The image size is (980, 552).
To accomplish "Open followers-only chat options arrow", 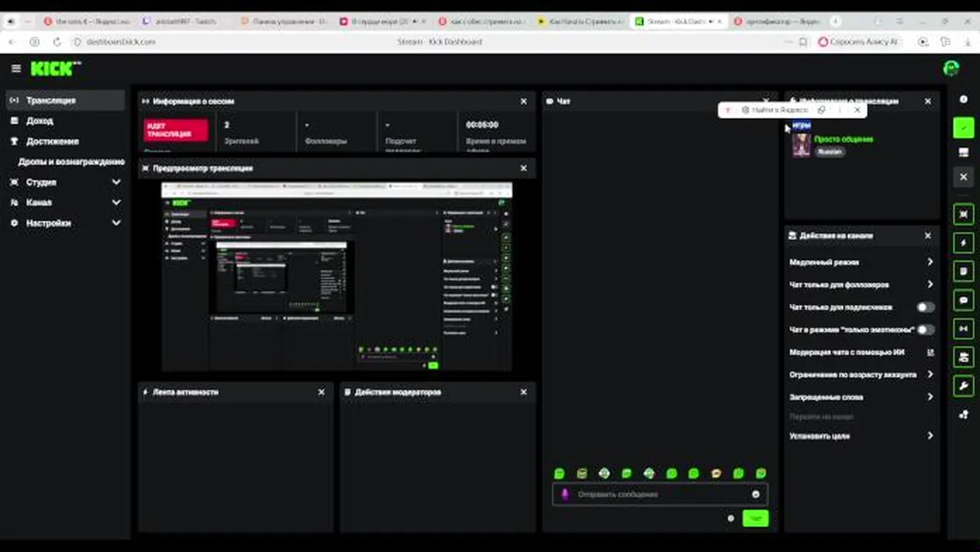I will click(930, 284).
